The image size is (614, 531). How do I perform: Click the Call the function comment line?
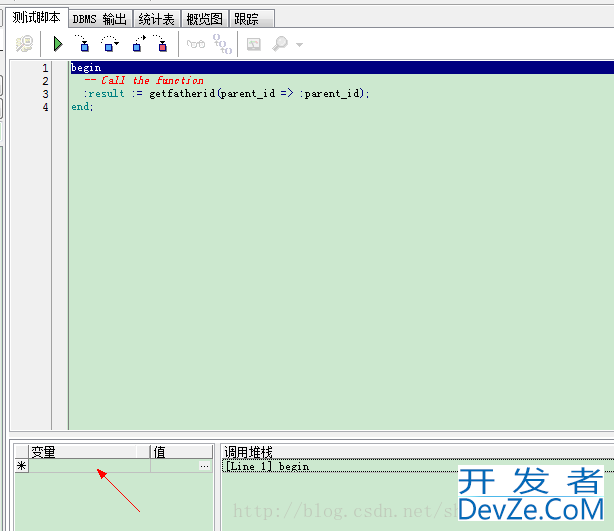[144, 81]
